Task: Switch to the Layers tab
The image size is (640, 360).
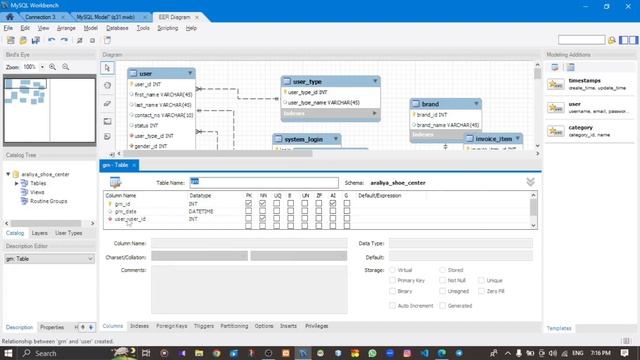Action: tap(40, 233)
